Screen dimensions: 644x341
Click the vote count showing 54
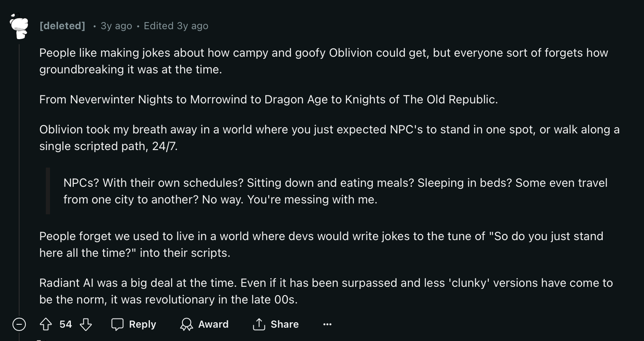pyautogui.click(x=67, y=324)
